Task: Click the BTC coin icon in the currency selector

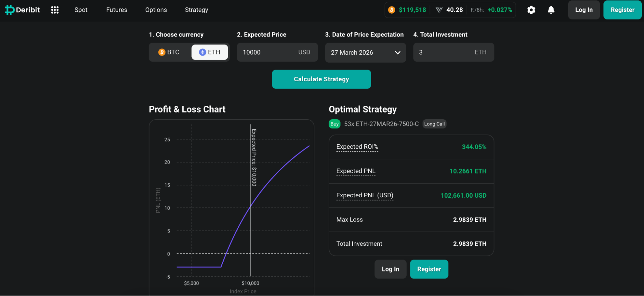Action: coord(162,52)
